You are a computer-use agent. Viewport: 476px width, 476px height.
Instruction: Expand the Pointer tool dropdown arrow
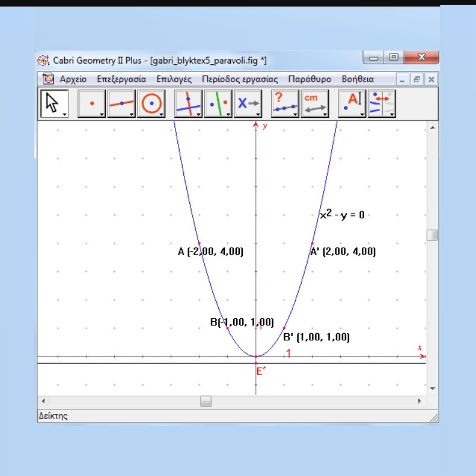pyautogui.click(x=65, y=114)
